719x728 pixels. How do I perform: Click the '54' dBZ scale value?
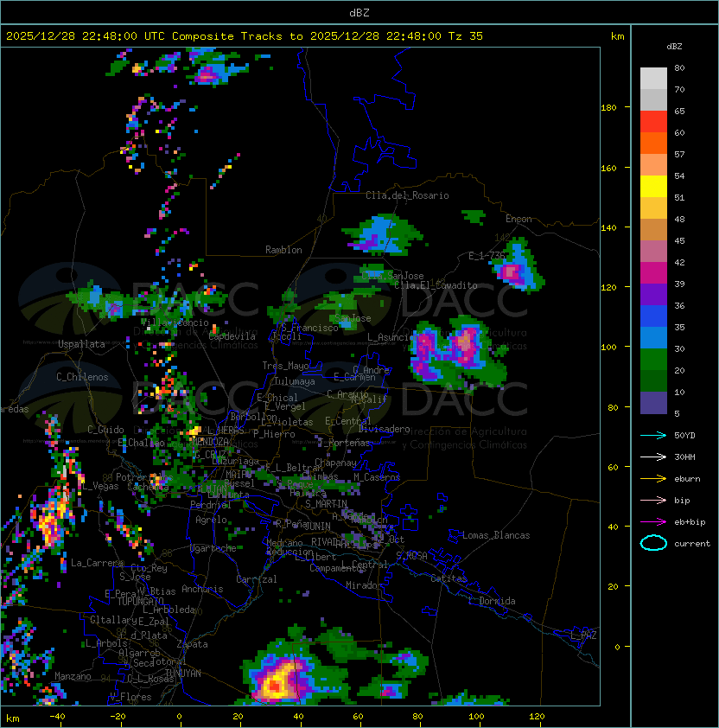click(679, 176)
